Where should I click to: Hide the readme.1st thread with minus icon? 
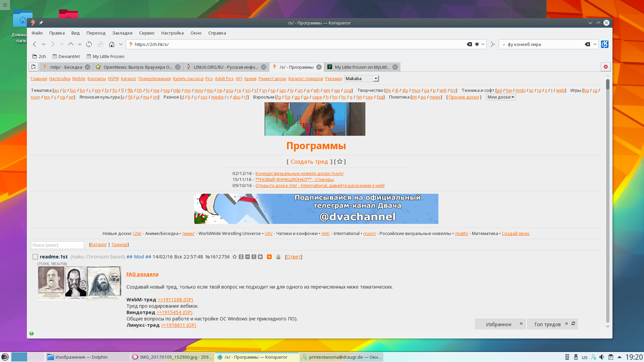(248, 257)
